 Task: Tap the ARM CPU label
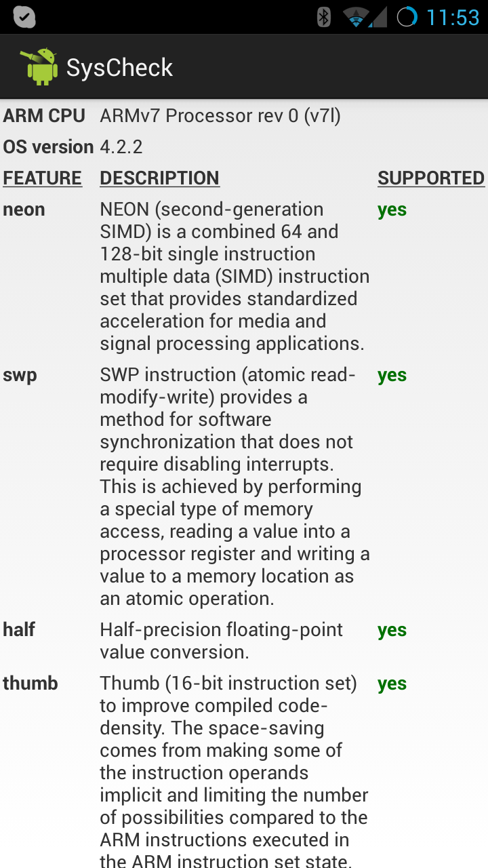44,116
